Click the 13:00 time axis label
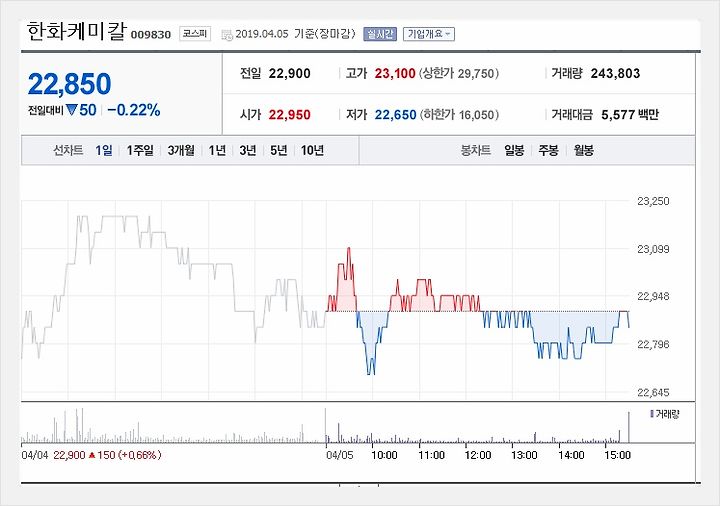720x506 pixels. point(524,455)
